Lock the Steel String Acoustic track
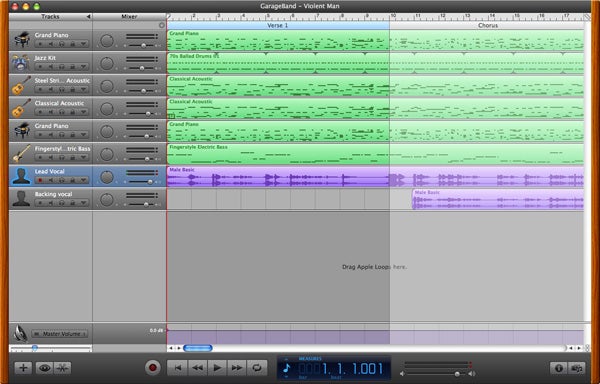This screenshot has width=600, height=384. [x=72, y=89]
